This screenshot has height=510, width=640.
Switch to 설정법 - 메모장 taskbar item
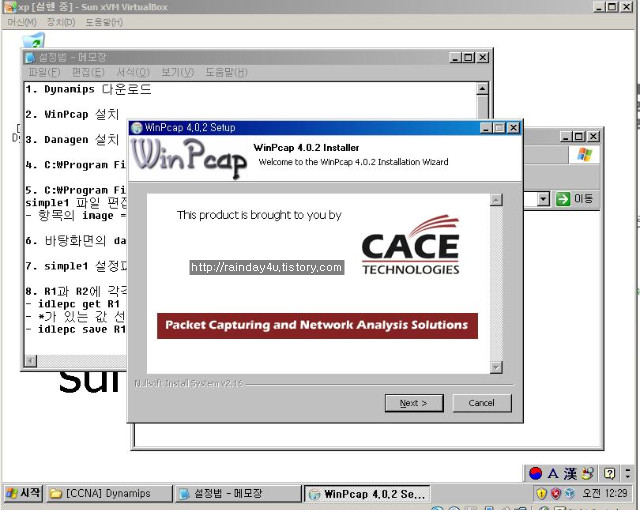coord(237,493)
